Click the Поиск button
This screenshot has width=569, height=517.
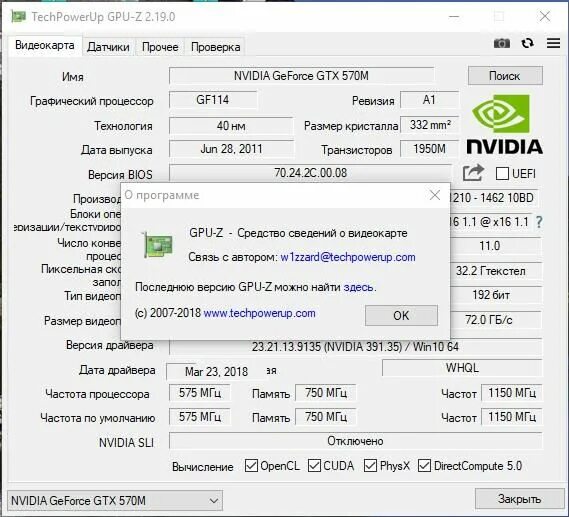coord(505,76)
